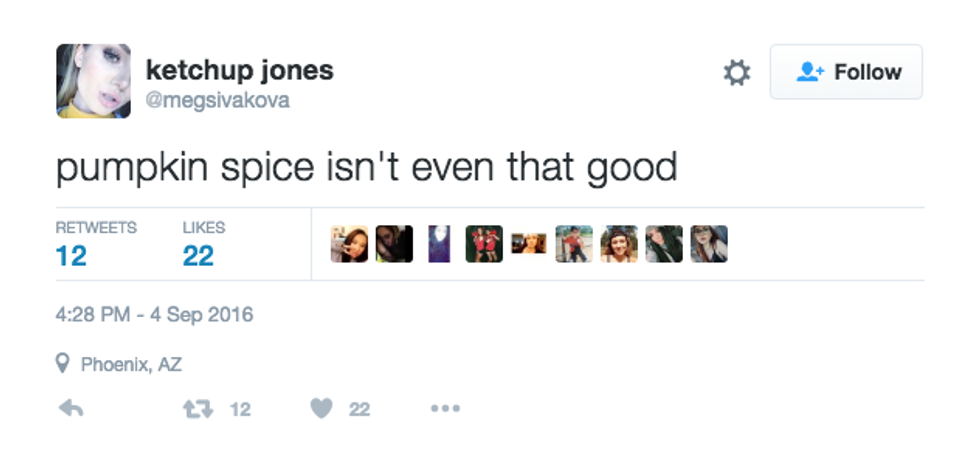980x471 pixels.
Task: Click the location pin icon
Action: 63,365
